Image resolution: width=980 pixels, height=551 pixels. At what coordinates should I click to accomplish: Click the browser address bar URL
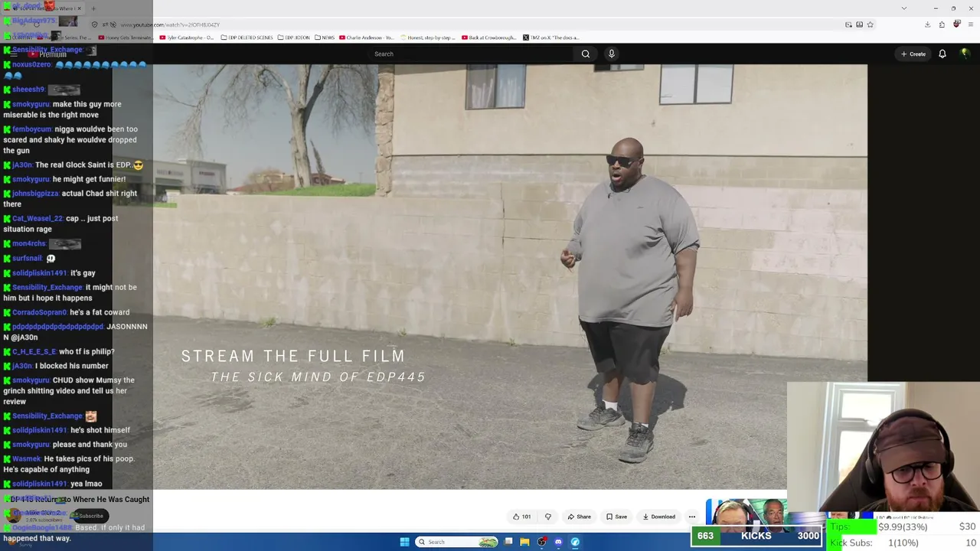tap(170, 24)
